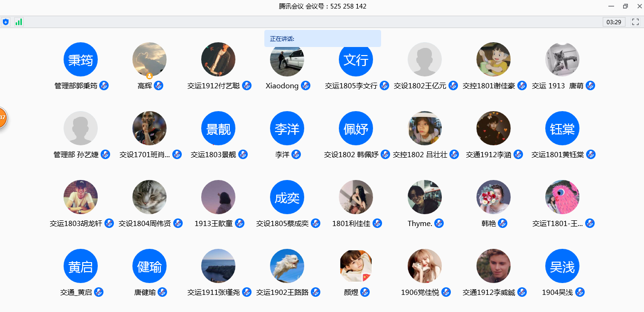Click the avatar of 交通1912李威鍼

coord(494,266)
